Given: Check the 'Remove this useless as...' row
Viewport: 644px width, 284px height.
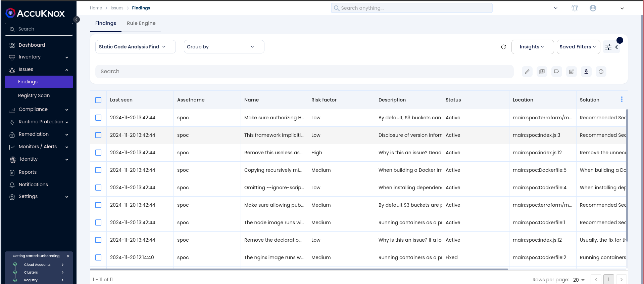Looking at the screenshot, I should coord(98,153).
